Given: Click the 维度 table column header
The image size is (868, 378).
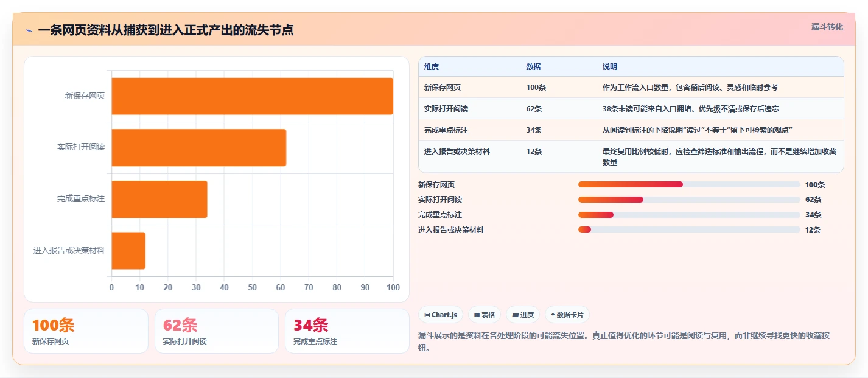Looking at the screenshot, I should pyautogui.click(x=432, y=67).
